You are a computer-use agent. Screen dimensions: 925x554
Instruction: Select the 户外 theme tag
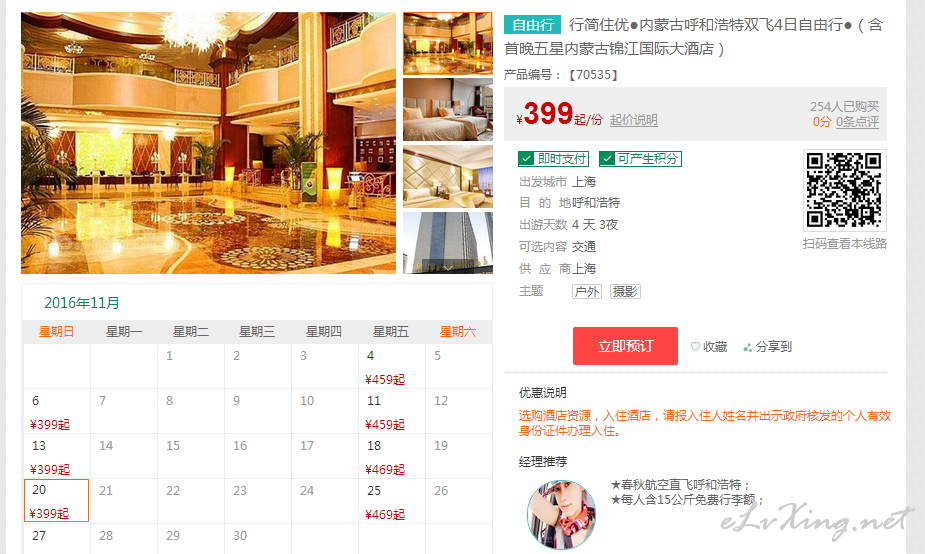pyautogui.click(x=587, y=291)
